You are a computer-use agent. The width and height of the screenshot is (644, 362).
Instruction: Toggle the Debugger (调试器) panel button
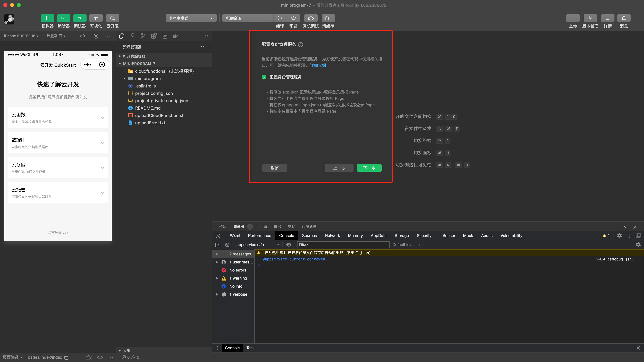click(x=80, y=18)
